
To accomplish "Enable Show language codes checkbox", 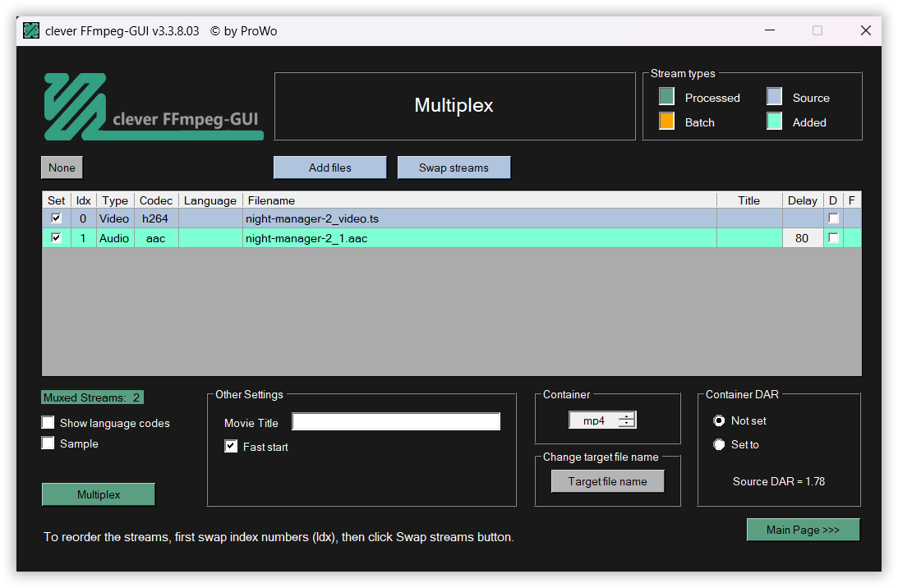I will [48, 423].
